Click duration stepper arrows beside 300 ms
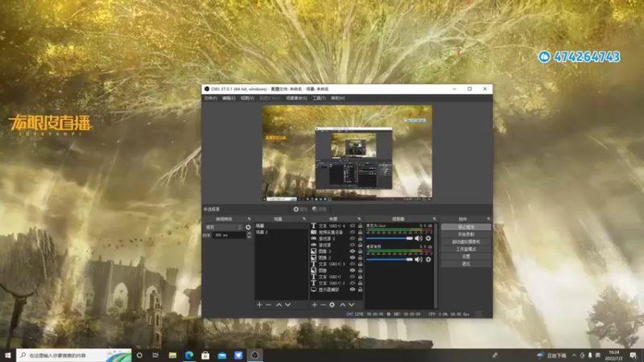The height and width of the screenshot is (362, 644). pyautogui.click(x=249, y=235)
